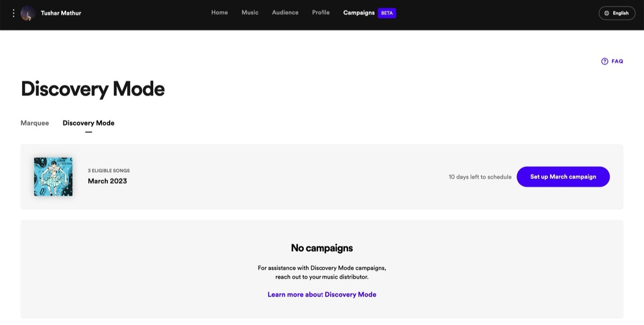The image size is (644, 325).
Task: Select Campaigns in the top navigation
Action: click(x=359, y=13)
